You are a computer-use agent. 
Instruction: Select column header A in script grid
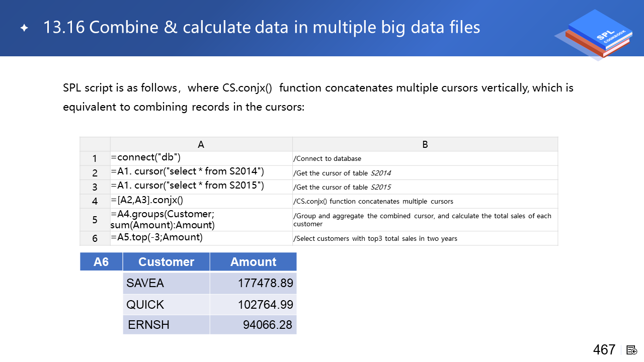(x=201, y=144)
